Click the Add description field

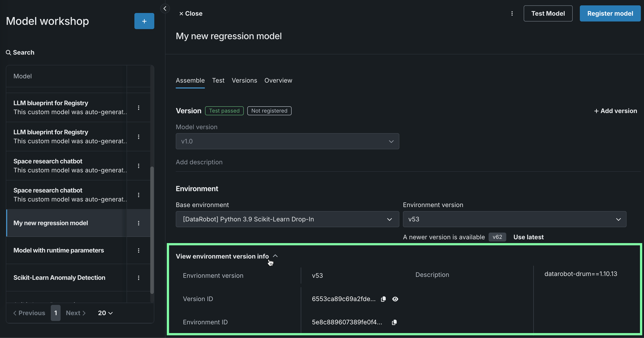click(x=199, y=162)
